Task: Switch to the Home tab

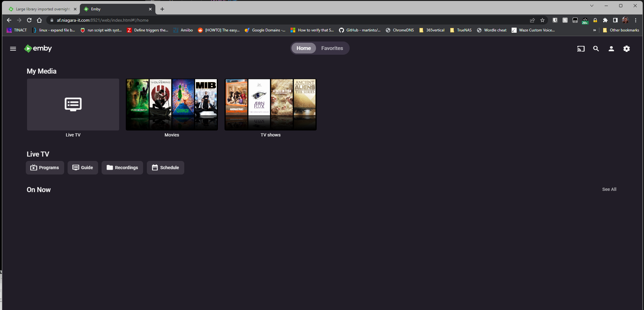Action: coord(304,48)
